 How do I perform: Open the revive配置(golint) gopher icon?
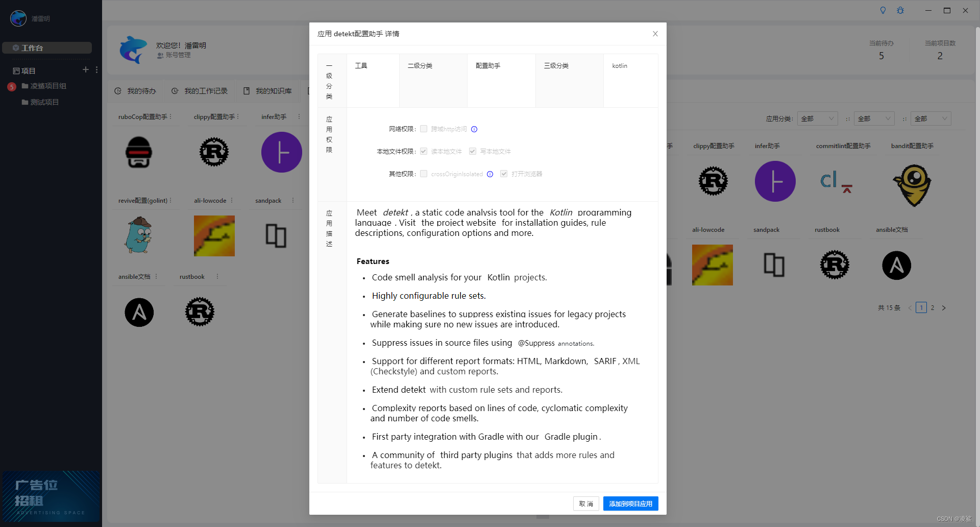[x=138, y=235]
